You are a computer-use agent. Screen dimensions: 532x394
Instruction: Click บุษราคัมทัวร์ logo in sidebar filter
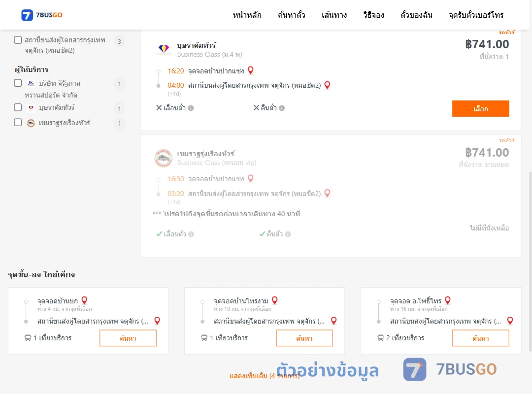[x=31, y=107]
